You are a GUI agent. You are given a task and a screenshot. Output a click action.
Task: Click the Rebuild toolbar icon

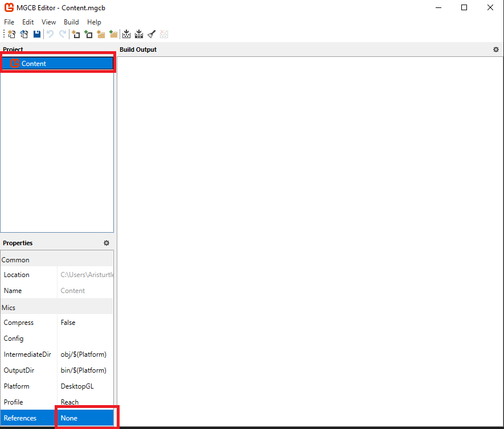pos(139,34)
